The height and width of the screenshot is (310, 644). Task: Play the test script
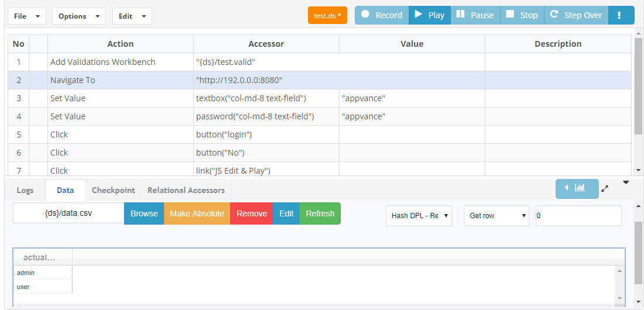click(x=430, y=15)
